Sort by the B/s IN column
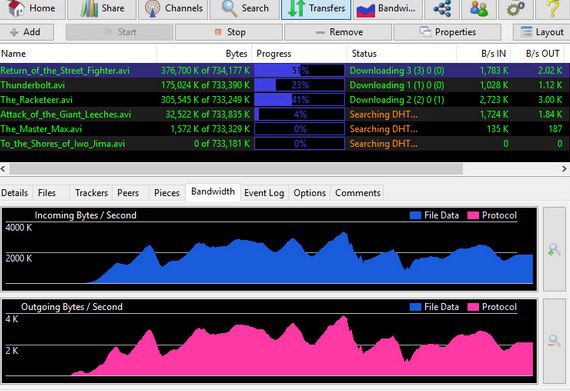This screenshot has width=570, height=391. [x=484, y=54]
